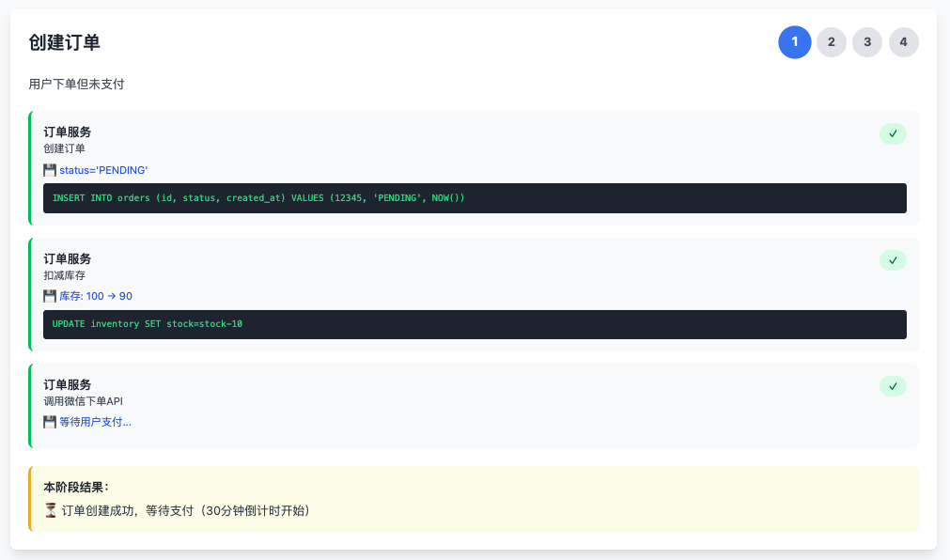
Task: Go to step 1 in the stepper
Action: (x=794, y=42)
